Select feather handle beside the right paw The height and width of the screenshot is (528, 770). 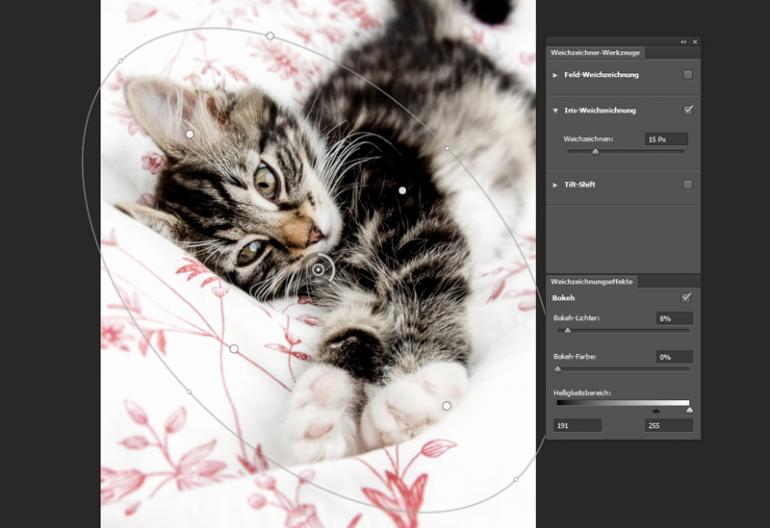[446, 406]
